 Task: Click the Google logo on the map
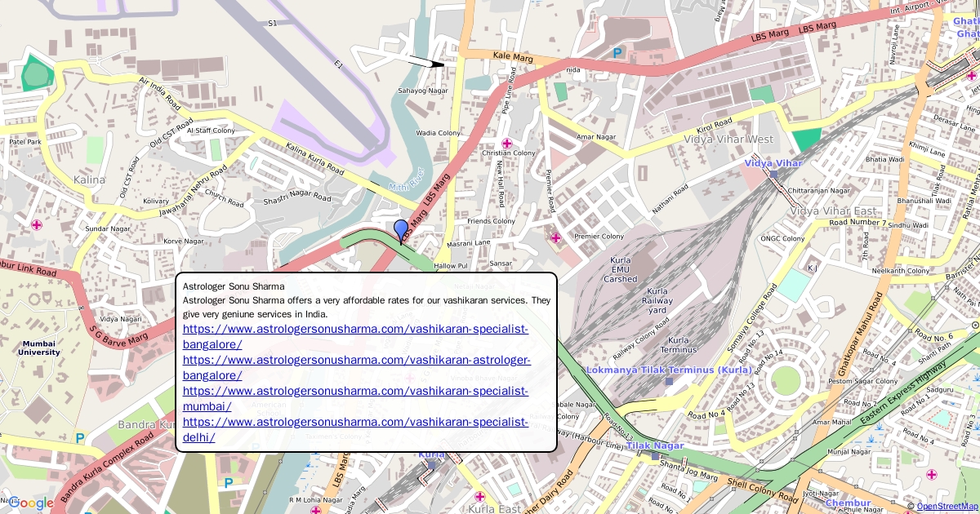30,503
